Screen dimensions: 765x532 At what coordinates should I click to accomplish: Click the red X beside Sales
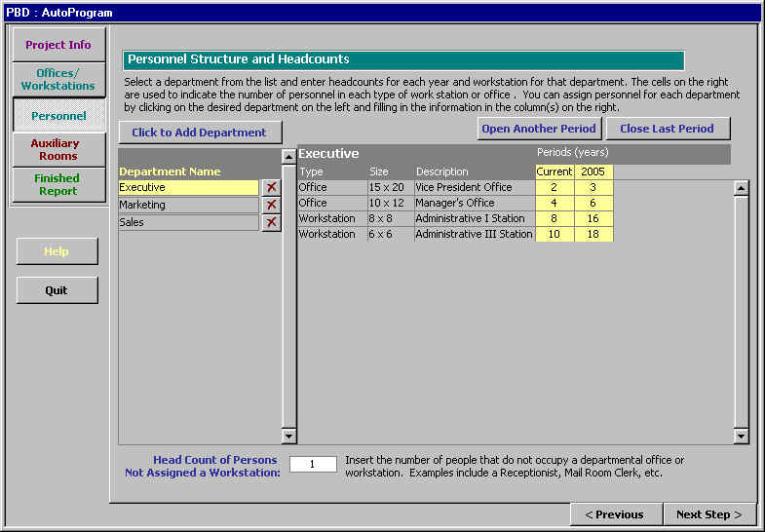point(271,222)
